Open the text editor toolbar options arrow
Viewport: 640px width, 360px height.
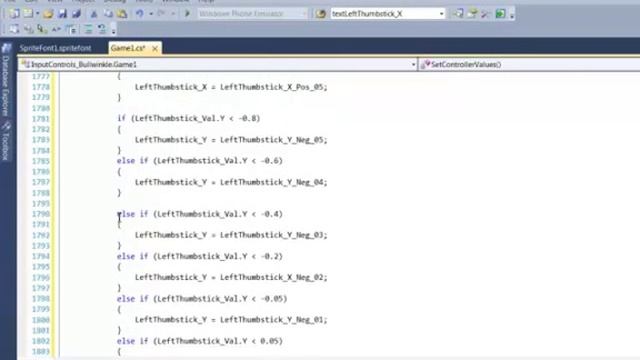[x=113, y=31]
